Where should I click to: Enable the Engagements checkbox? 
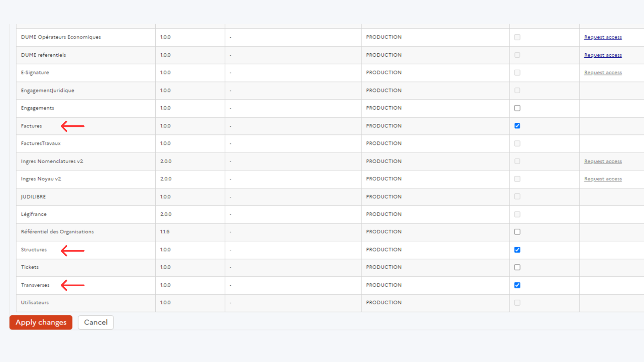(517, 108)
